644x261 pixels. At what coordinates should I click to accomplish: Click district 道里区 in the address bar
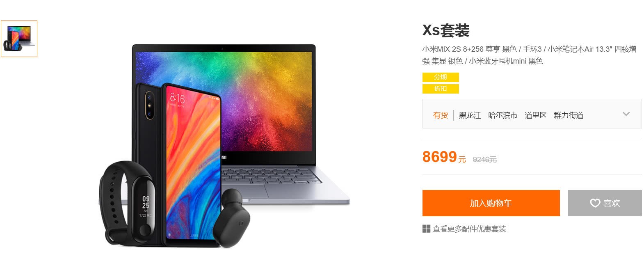(x=535, y=115)
